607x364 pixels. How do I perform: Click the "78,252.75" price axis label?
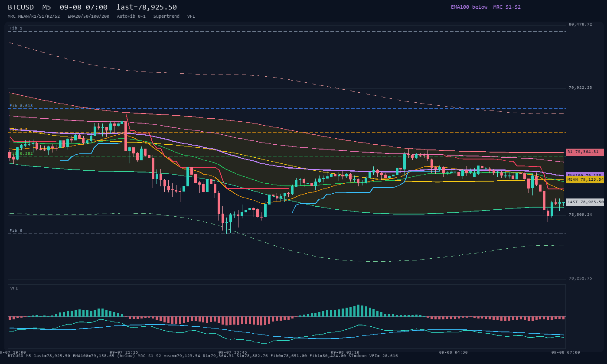click(580, 278)
